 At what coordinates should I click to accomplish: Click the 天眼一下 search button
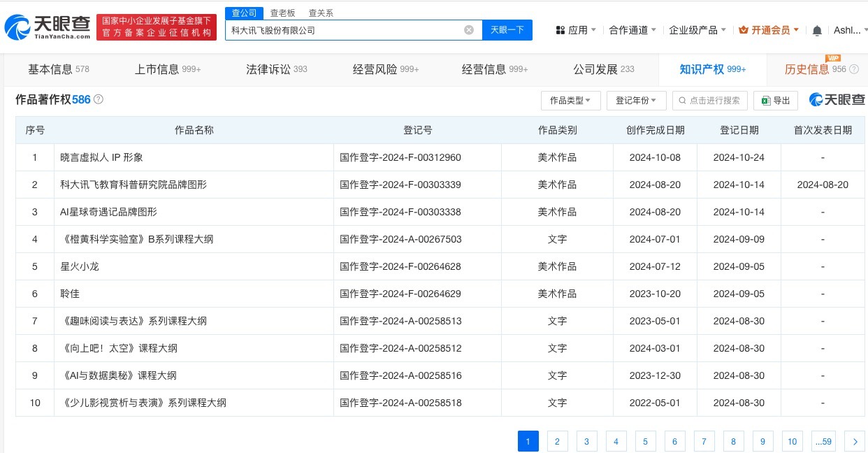pyautogui.click(x=507, y=30)
